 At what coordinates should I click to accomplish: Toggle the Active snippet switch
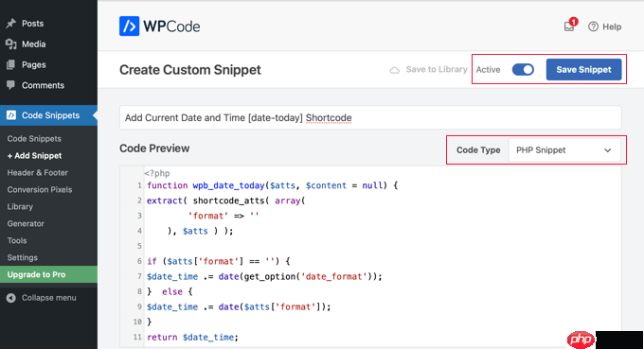pyautogui.click(x=523, y=70)
